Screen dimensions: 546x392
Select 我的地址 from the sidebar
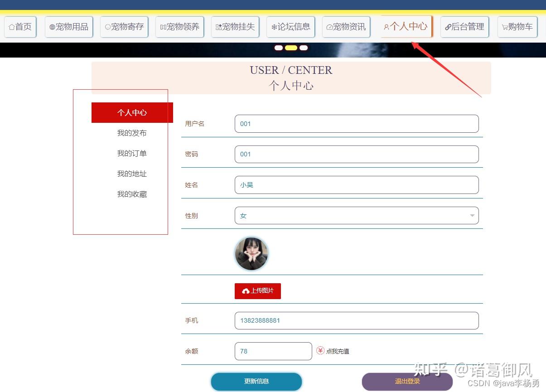132,174
